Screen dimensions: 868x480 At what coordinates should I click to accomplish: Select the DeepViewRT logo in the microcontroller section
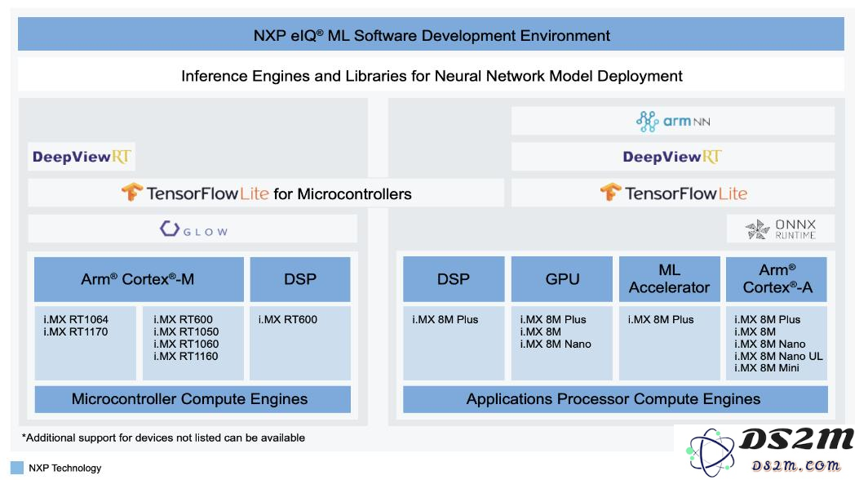coord(82,157)
